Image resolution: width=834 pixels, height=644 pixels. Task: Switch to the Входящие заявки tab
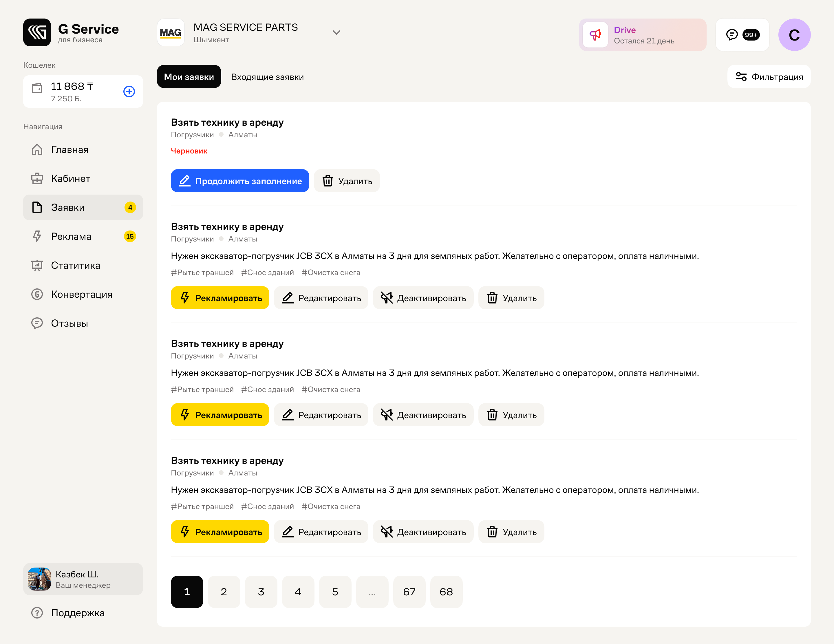tap(267, 77)
